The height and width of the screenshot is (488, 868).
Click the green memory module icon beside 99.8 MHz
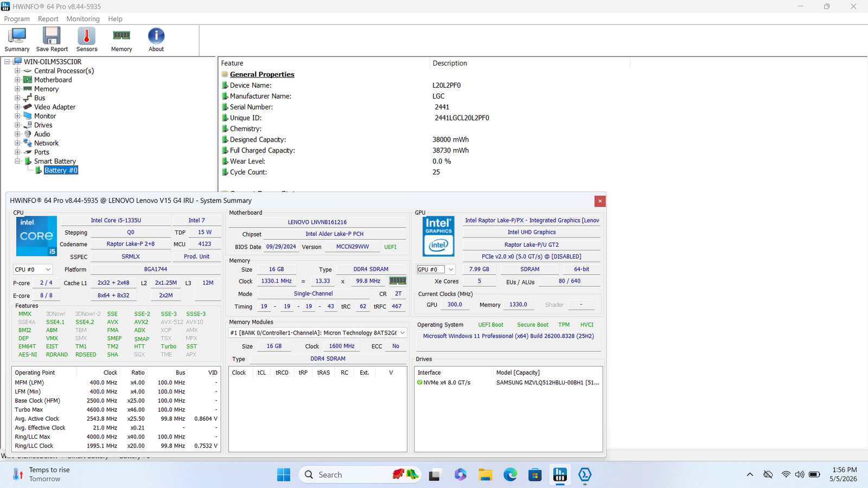tap(398, 281)
